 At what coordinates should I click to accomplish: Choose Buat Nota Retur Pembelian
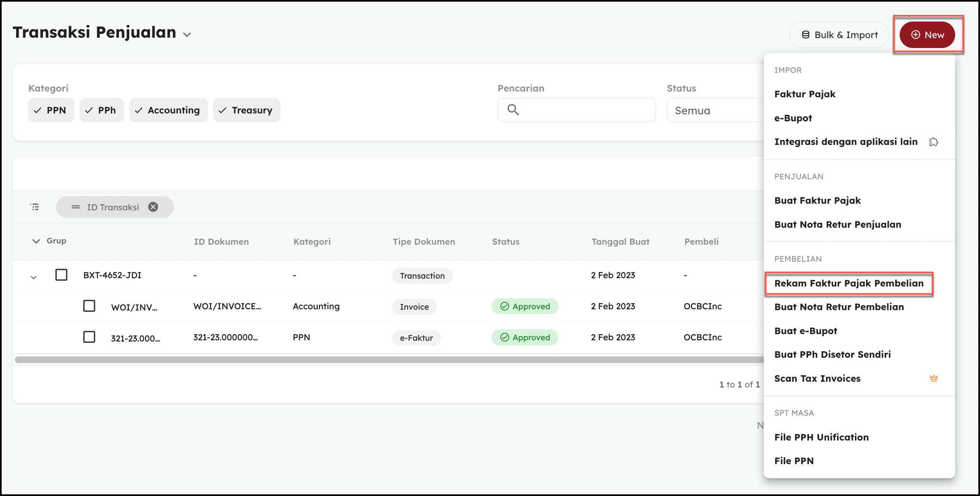[839, 307]
